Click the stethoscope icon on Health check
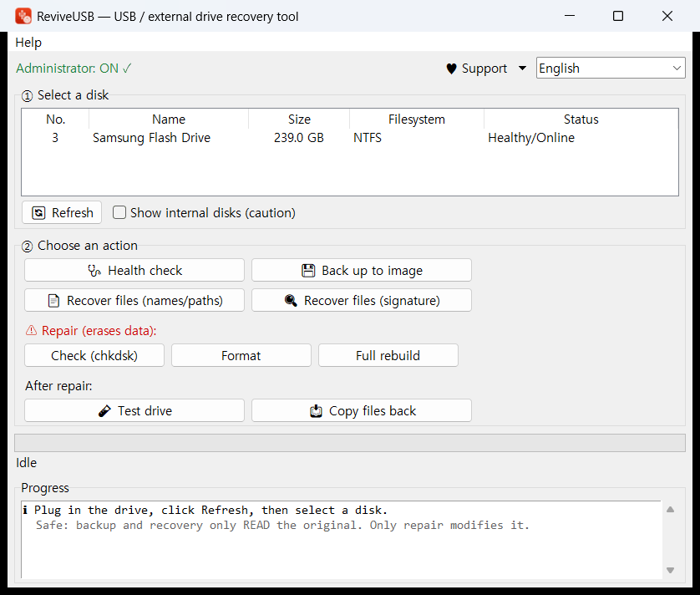 pyautogui.click(x=94, y=271)
